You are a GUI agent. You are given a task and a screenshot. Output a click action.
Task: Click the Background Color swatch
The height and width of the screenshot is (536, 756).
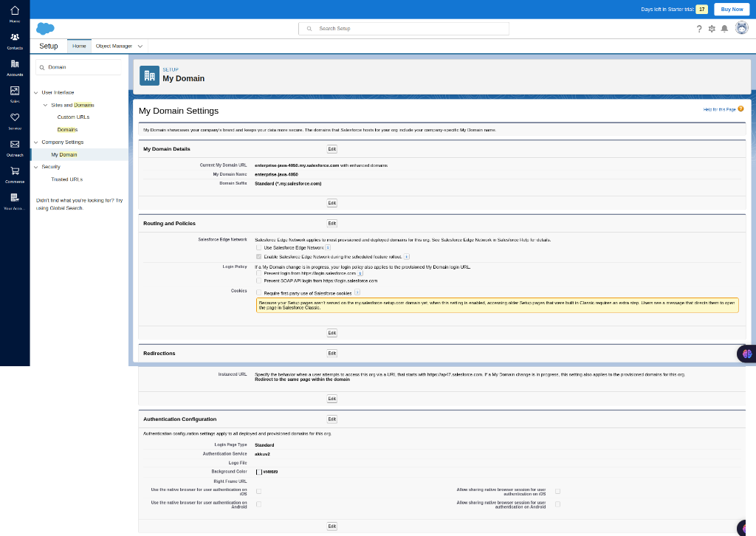point(259,472)
